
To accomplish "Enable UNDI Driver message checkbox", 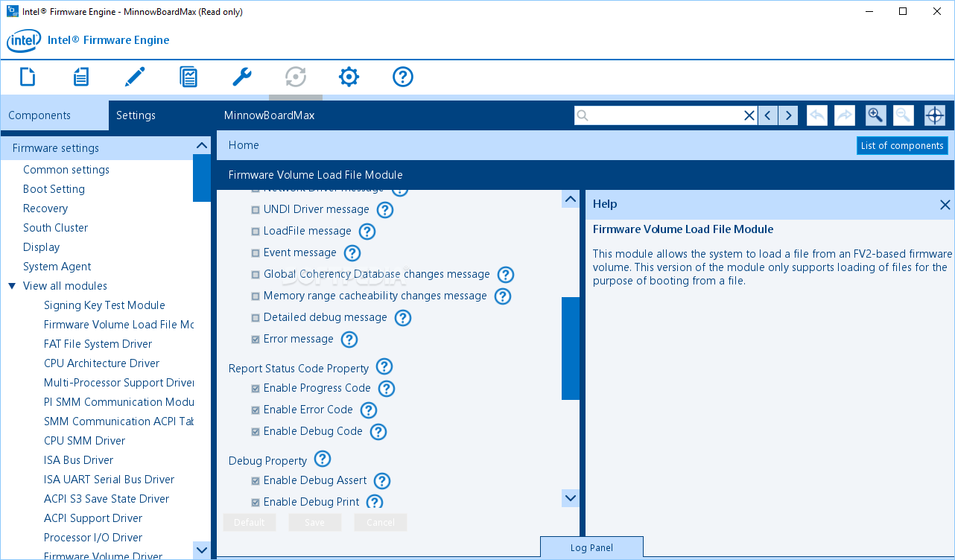I will click(x=256, y=211).
